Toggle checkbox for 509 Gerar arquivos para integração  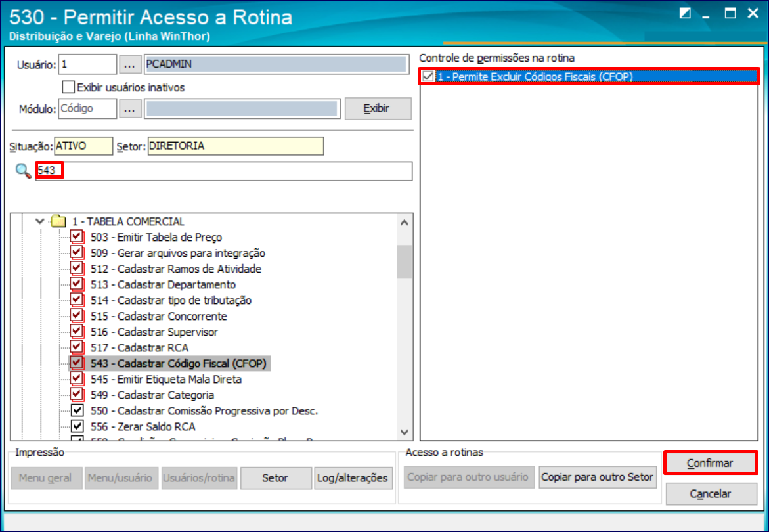click(77, 252)
